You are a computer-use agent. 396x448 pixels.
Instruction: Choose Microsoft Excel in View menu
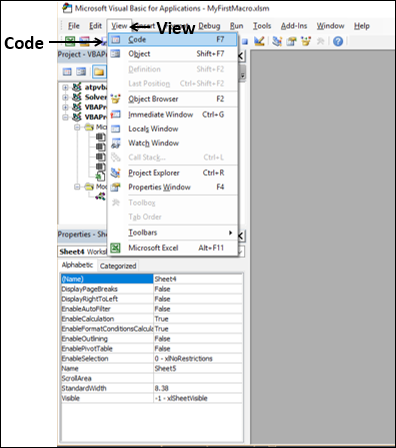click(172, 248)
